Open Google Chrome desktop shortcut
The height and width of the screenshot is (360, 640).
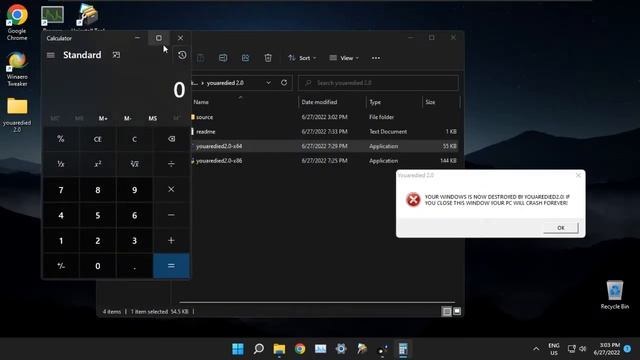[x=17, y=22]
